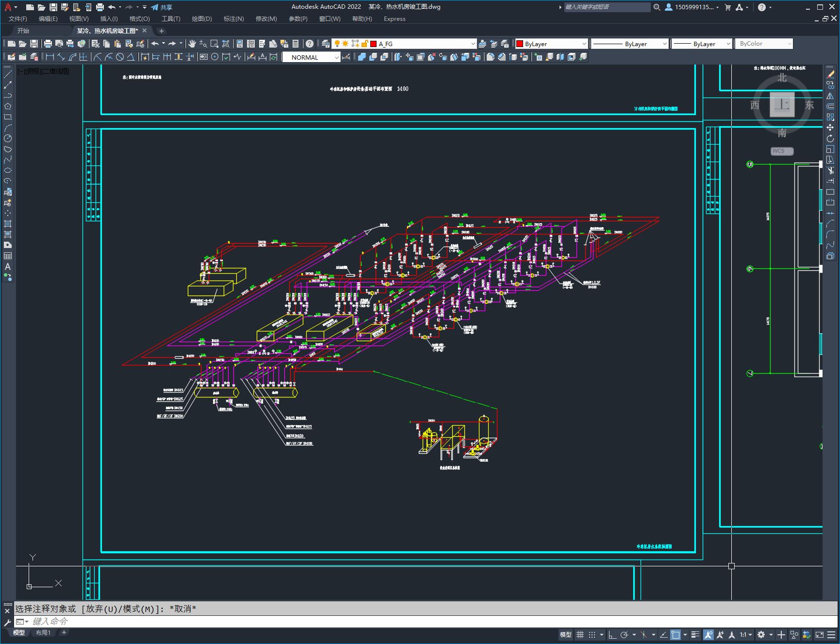Toggle grid display in status bar
840x644 pixels.
pyautogui.click(x=580, y=634)
